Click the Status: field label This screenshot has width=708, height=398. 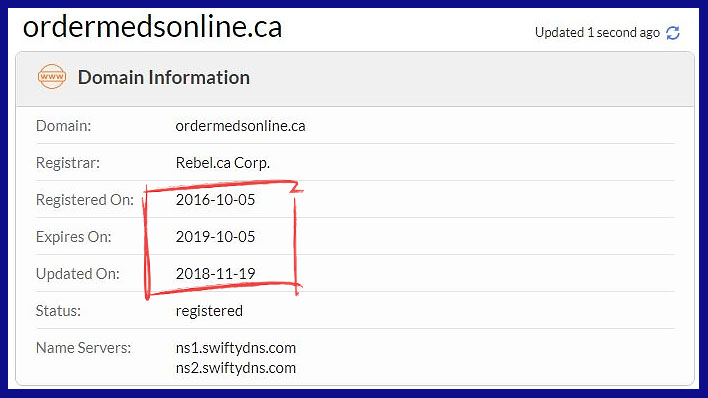pos(58,311)
